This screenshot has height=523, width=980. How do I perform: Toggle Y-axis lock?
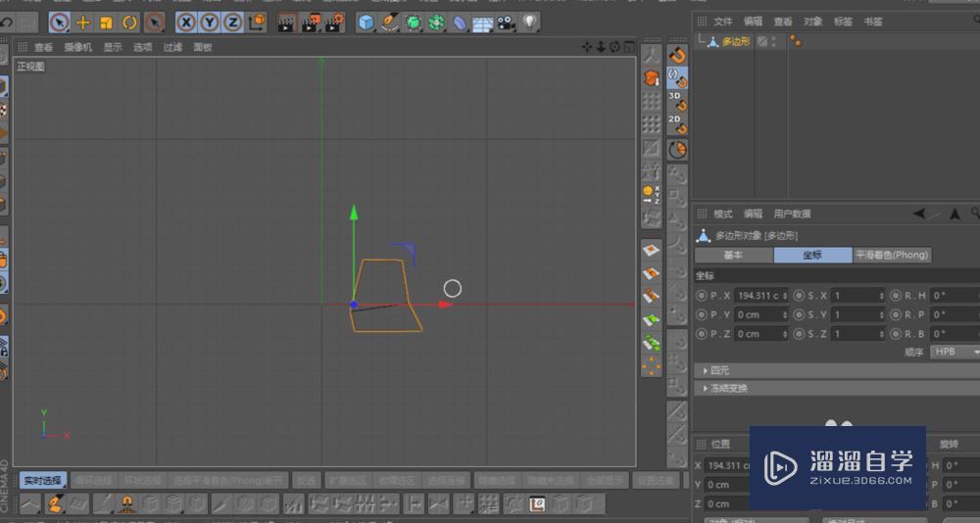click(210, 24)
